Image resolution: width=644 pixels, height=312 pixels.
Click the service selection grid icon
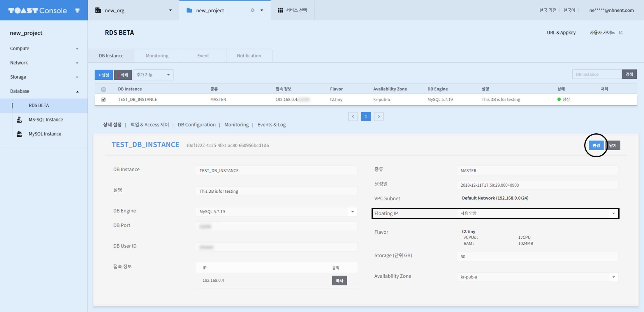point(280,10)
